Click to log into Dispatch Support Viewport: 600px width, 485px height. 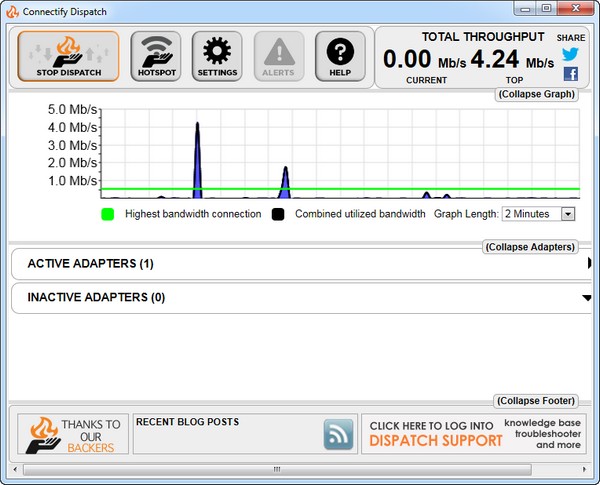[431, 434]
